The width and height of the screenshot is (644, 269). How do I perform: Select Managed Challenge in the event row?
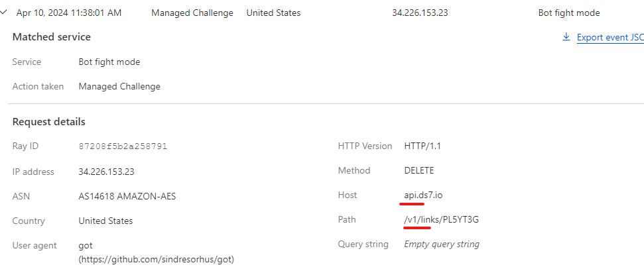[x=192, y=13]
